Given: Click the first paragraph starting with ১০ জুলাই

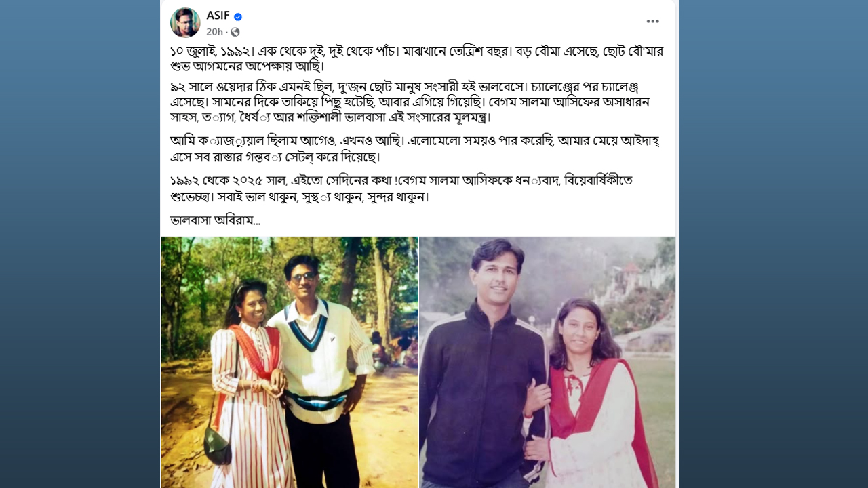Looking at the screenshot, I should pyautogui.click(x=416, y=59).
